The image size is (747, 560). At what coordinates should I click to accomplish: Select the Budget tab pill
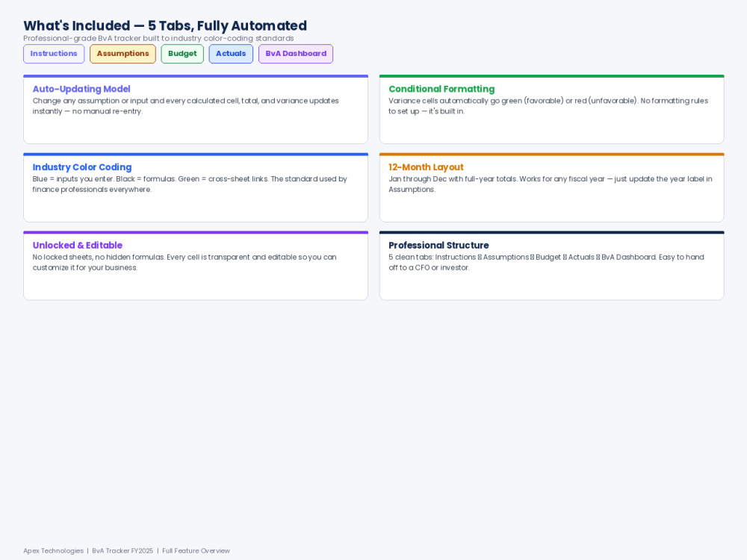(182, 54)
